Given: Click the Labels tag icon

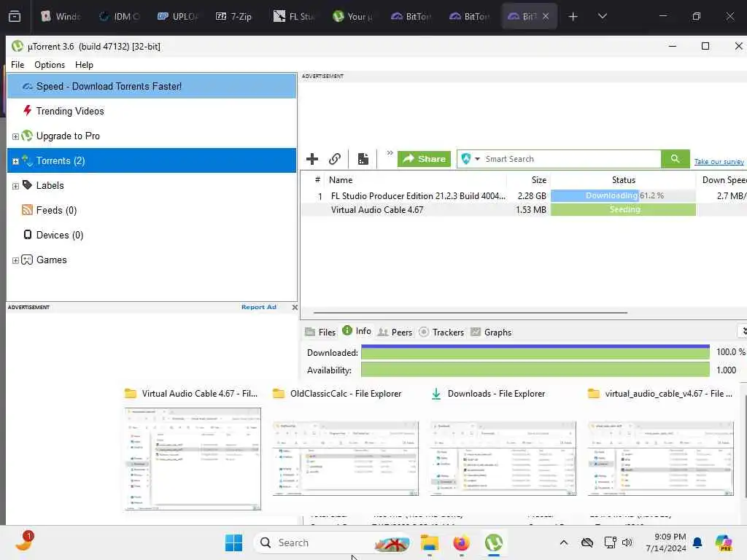Looking at the screenshot, I should pos(27,185).
